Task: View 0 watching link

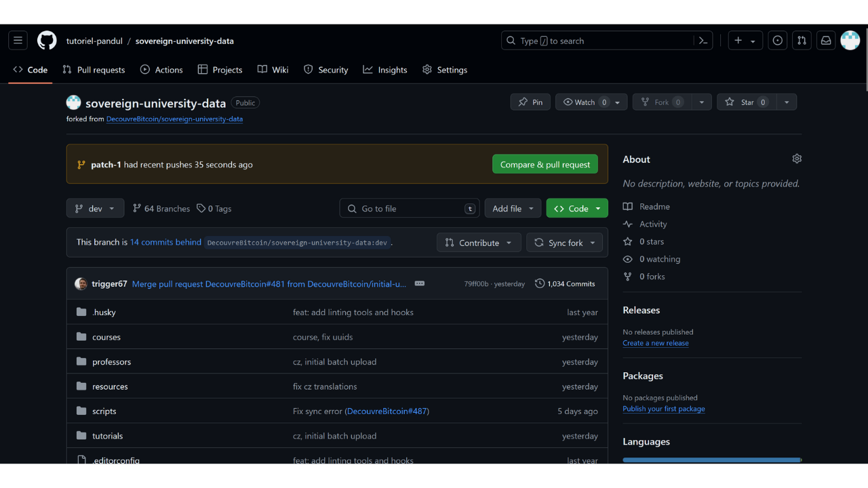Action: (x=651, y=260)
